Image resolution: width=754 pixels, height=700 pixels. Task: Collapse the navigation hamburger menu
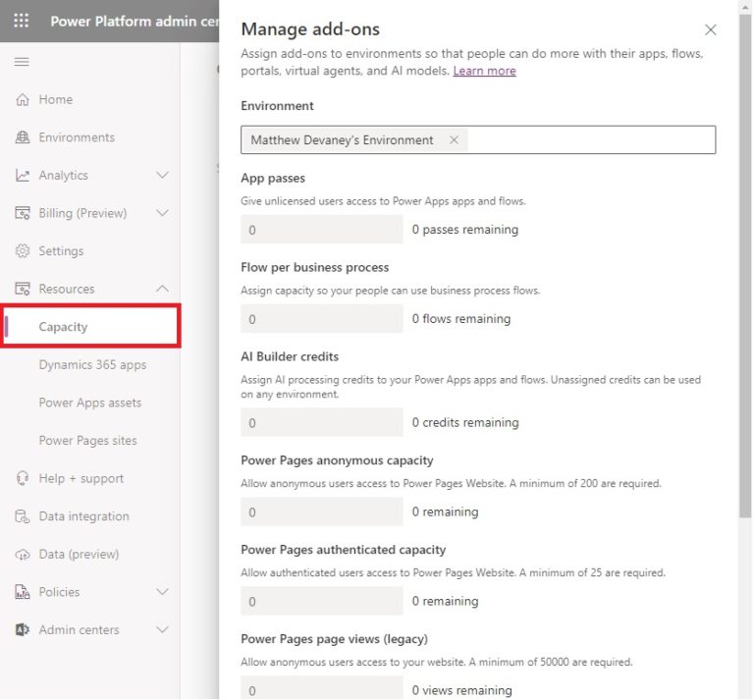coord(22,62)
